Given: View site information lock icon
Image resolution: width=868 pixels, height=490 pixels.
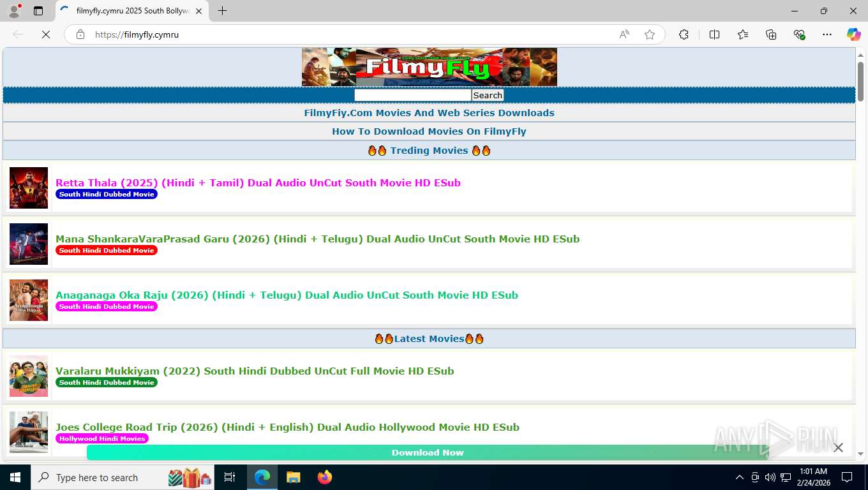Looking at the screenshot, I should pos(80,34).
